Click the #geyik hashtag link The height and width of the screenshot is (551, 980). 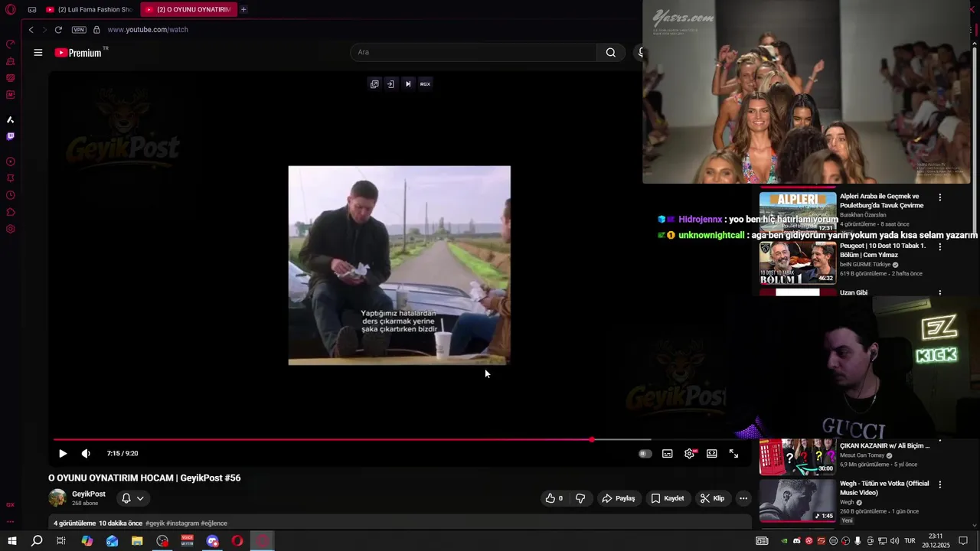(155, 523)
